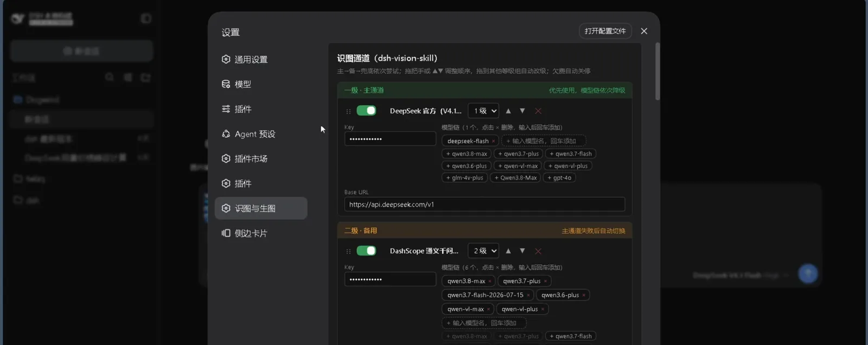Add suggested glm-4v-plus model to DeepSeek chain
The height and width of the screenshot is (345, 868).
pyautogui.click(x=465, y=178)
